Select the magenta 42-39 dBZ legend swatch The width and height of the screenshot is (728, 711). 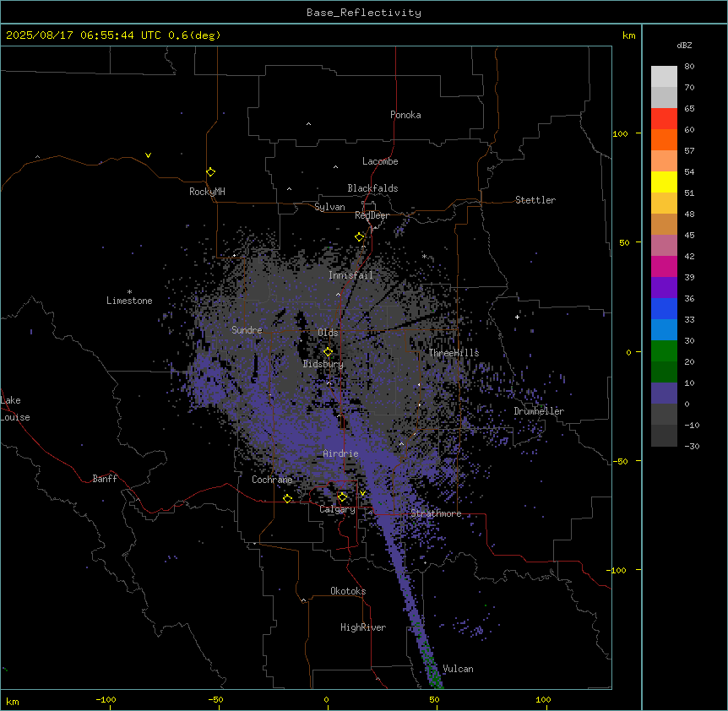tap(664, 266)
